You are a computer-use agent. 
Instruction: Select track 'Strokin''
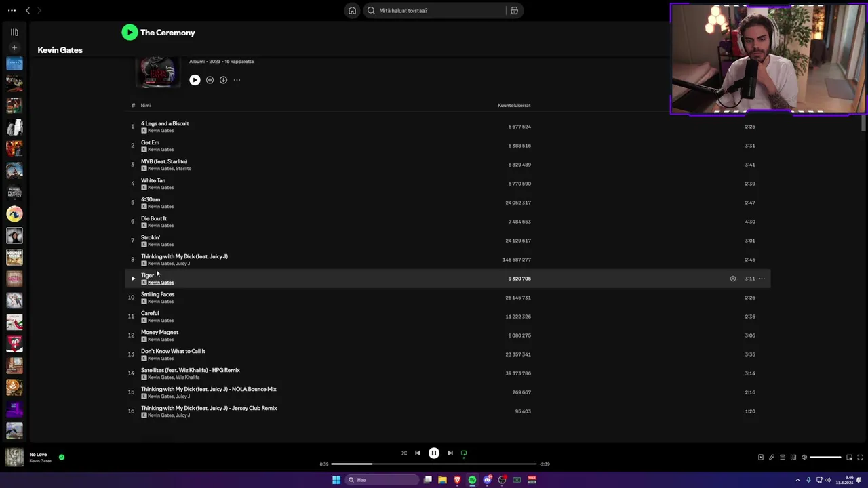(x=151, y=237)
